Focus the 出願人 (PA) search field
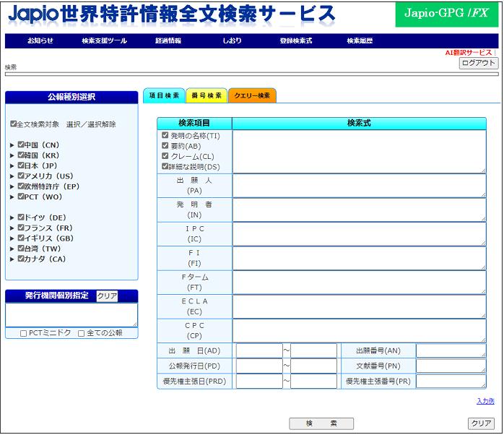504x435 pixels. [x=360, y=186]
